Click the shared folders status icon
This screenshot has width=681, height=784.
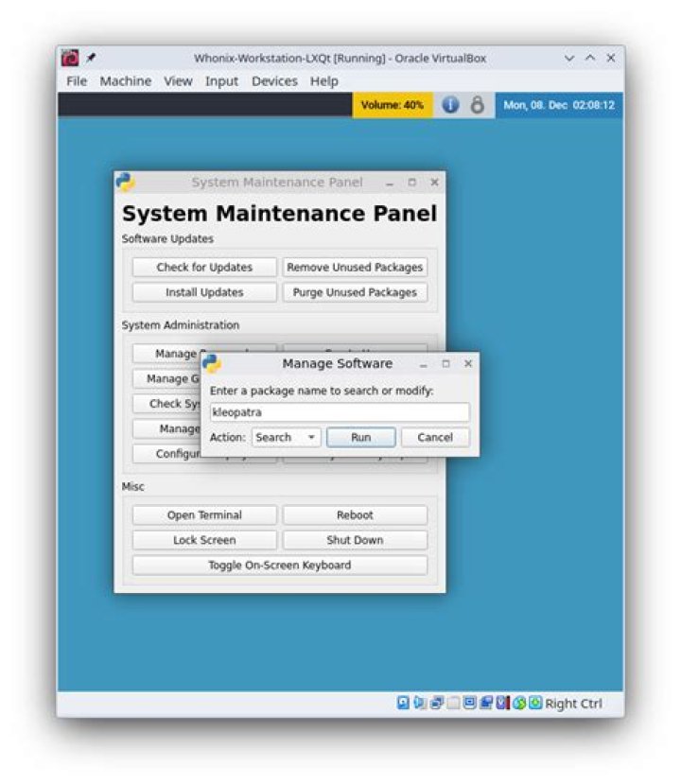469,703
